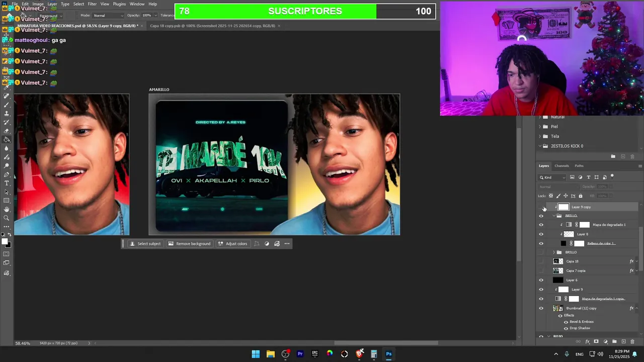Toggle layer filtering on/off switch

[612, 176]
